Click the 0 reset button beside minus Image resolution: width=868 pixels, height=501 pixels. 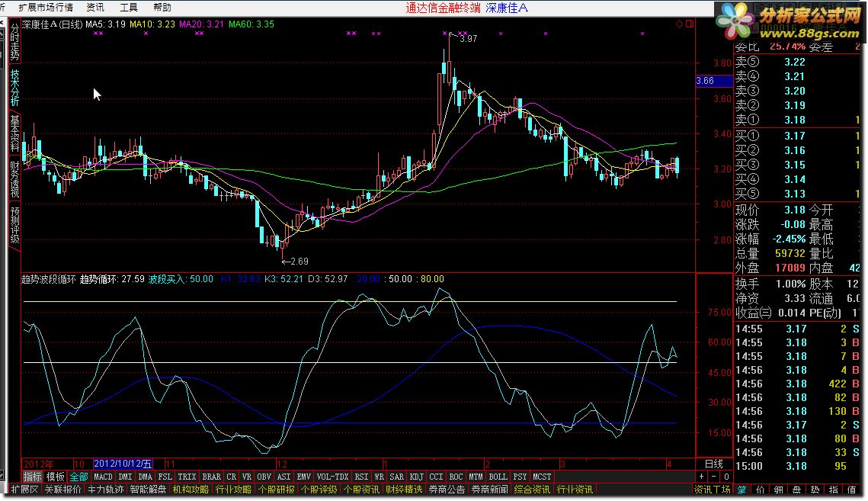726,477
